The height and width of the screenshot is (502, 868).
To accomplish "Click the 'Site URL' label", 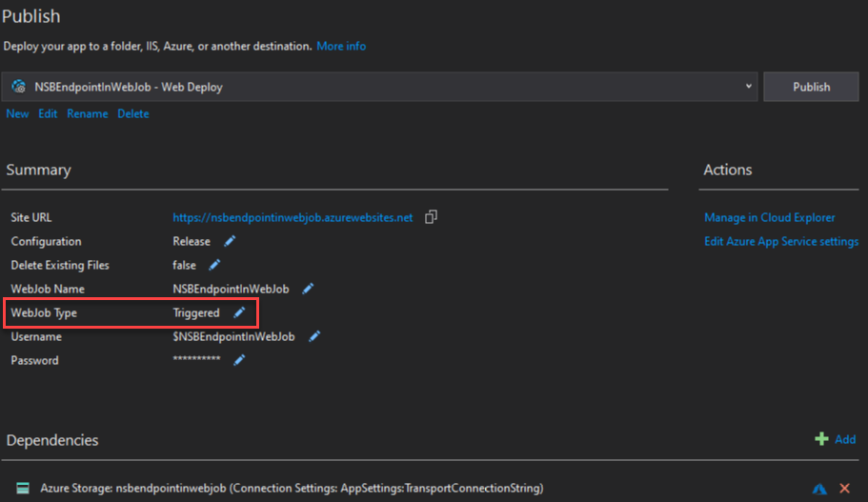I will [x=31, y=217].
